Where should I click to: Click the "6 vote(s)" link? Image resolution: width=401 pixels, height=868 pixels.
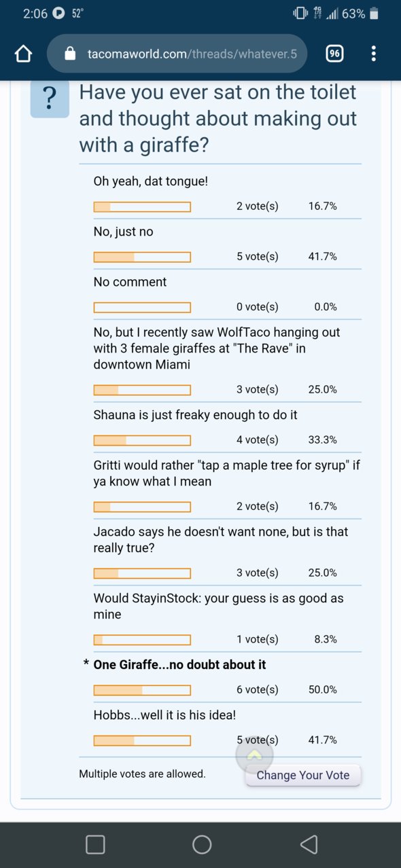pyautogui.click(x=258, y=689)
